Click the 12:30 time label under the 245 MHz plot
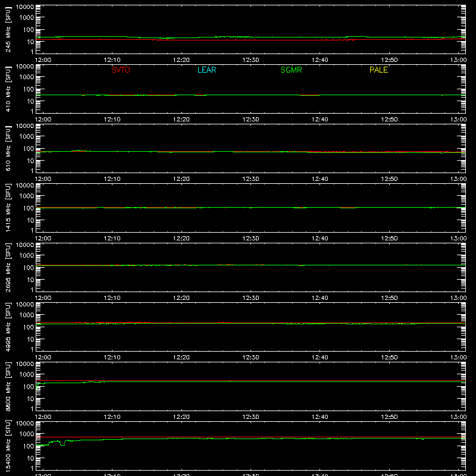The width and height of the screenshot is (476, 476). pos(250,60)
